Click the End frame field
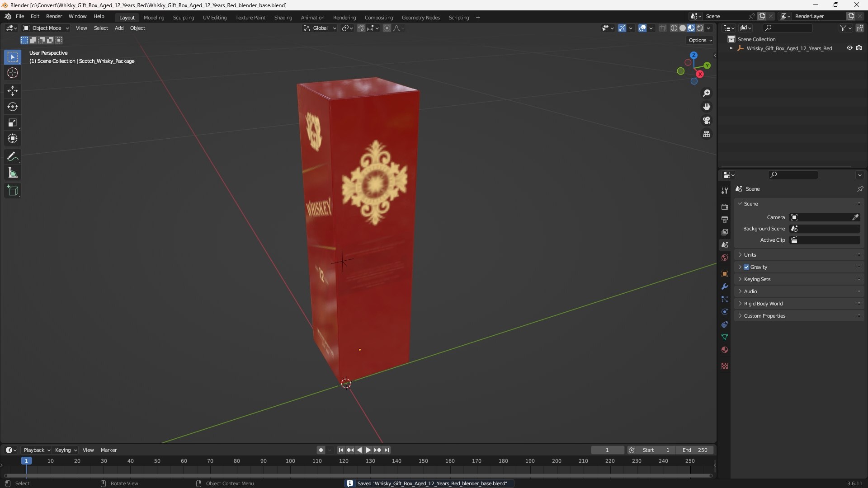This screenshot has height=488, width=868. point(695,450)
